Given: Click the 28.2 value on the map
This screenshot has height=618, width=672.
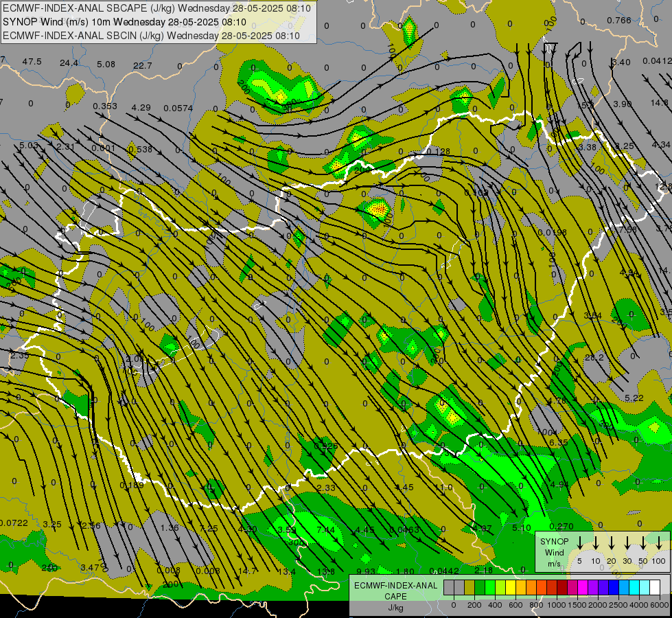Looking at the screenshot, I should coord(594,357).
